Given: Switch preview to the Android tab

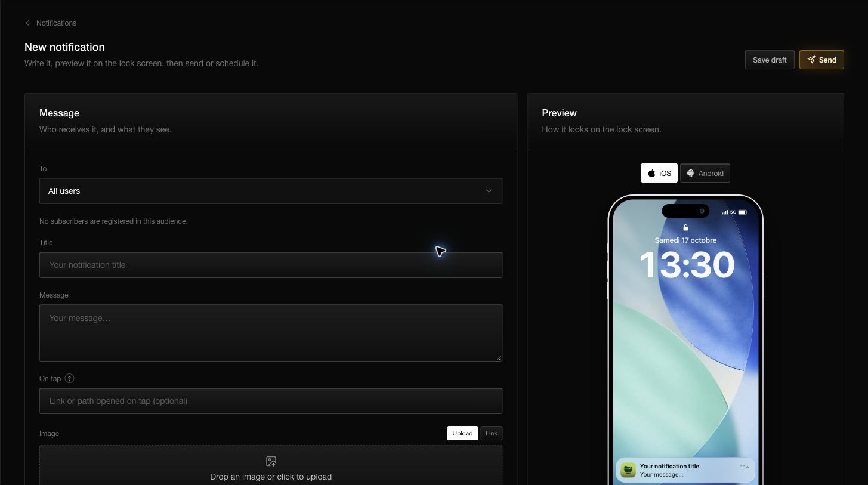Looking at the screenshot, I should click(x=705, y=173).
